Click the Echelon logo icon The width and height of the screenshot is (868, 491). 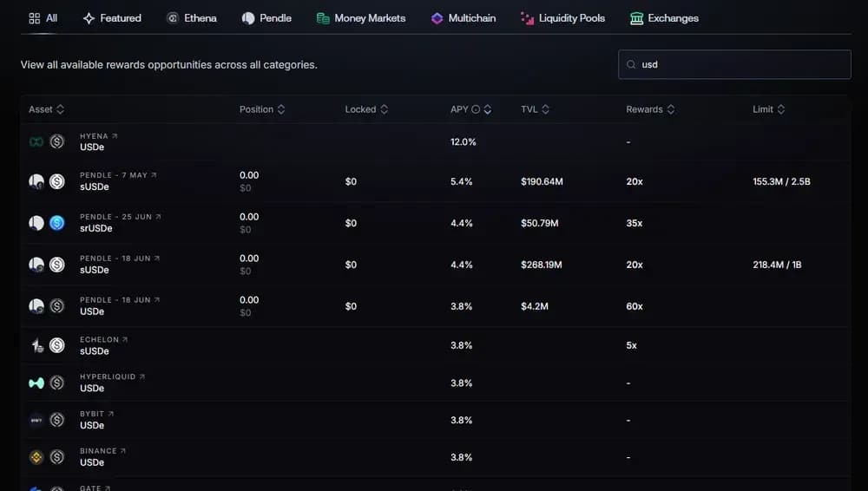click(x=36, y=345)
